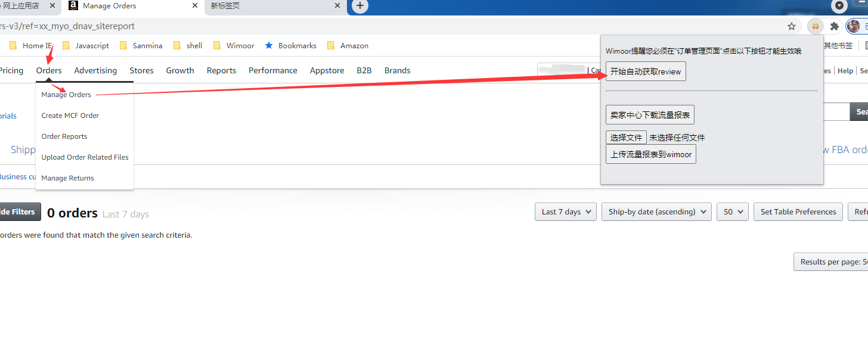868x352 pixels.
Task: Open the Orders navigation menu
Action: point(49,70)
